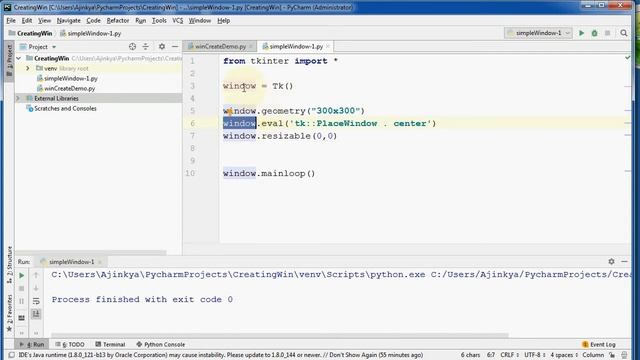Image resolution: width=640 pixels, height=360 pixels.
Task: Expand the External Libraries node
Action: (18, 98)
